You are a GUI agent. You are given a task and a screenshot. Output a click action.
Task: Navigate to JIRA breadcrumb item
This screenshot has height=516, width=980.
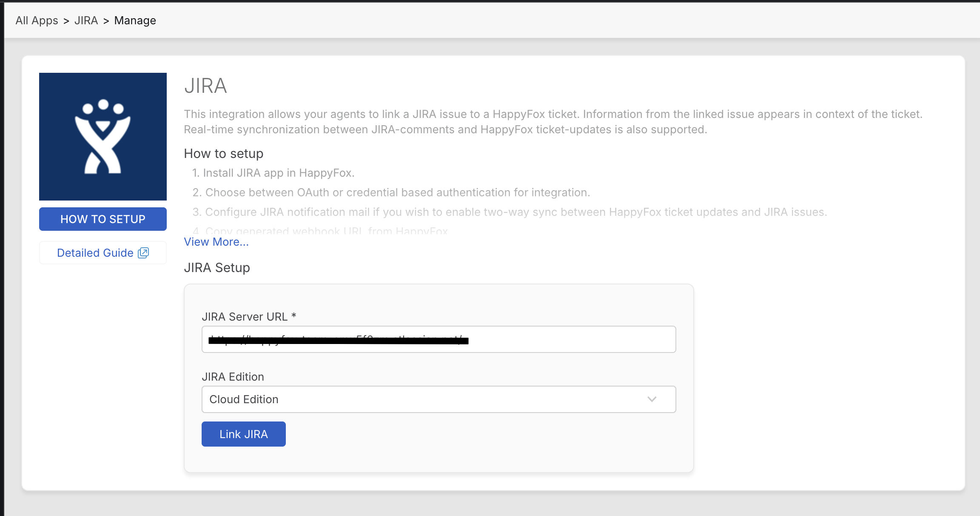[86, 20]
